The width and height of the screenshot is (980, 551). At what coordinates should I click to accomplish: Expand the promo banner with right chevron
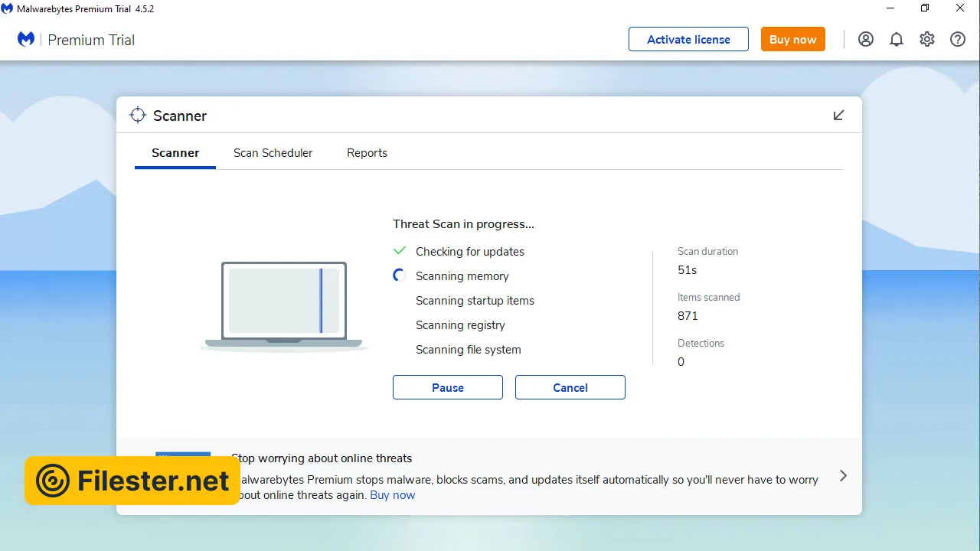843,476
